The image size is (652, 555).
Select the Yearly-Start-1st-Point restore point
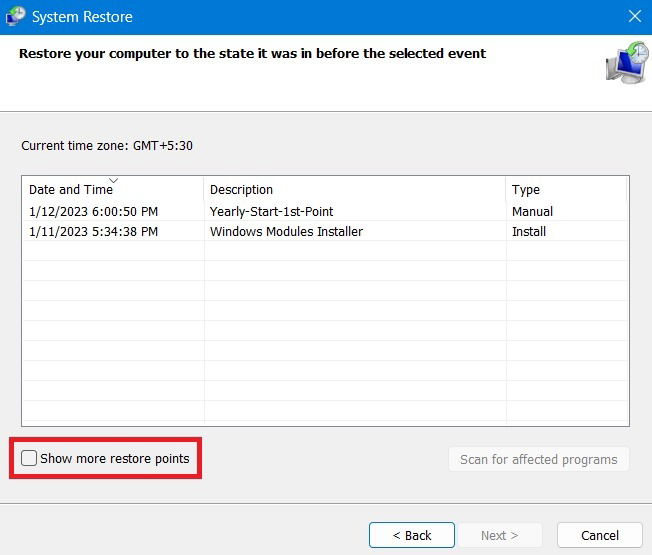(x=271, y=212)
